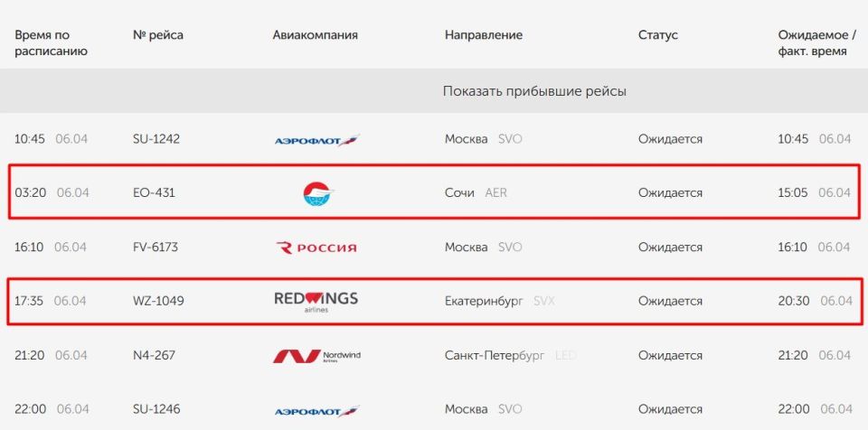Viewport: 868px width, 430px height.
Task: Click the "Авиакомпания" column header
Action: pyautogui.click(x=315, y=34)
